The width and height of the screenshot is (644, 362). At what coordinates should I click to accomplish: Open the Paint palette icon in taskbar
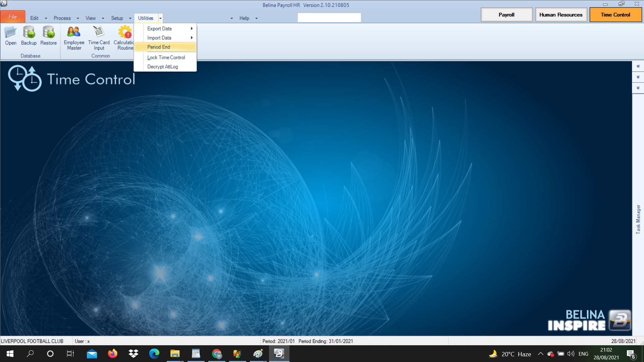(x=258, y=354)
